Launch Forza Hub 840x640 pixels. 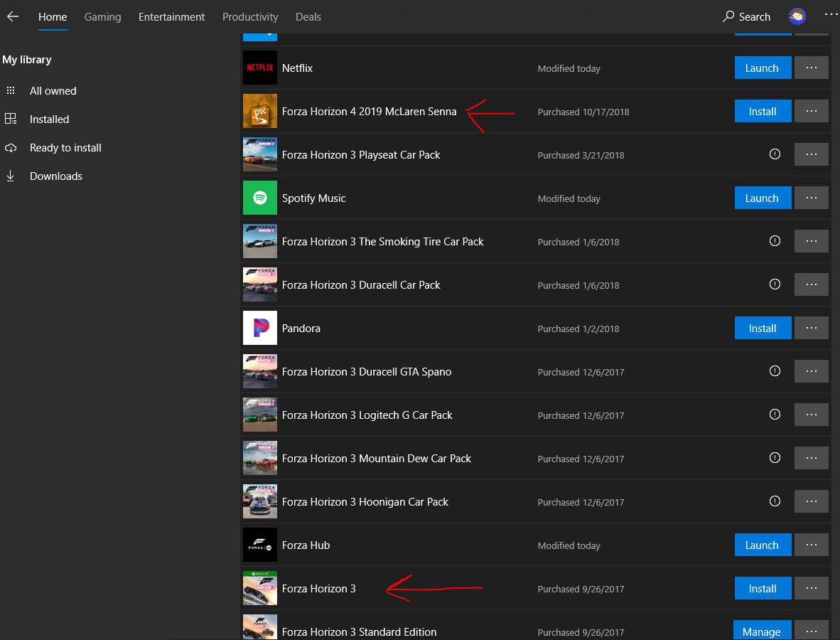pyautogui.click(x=763, y=545)
